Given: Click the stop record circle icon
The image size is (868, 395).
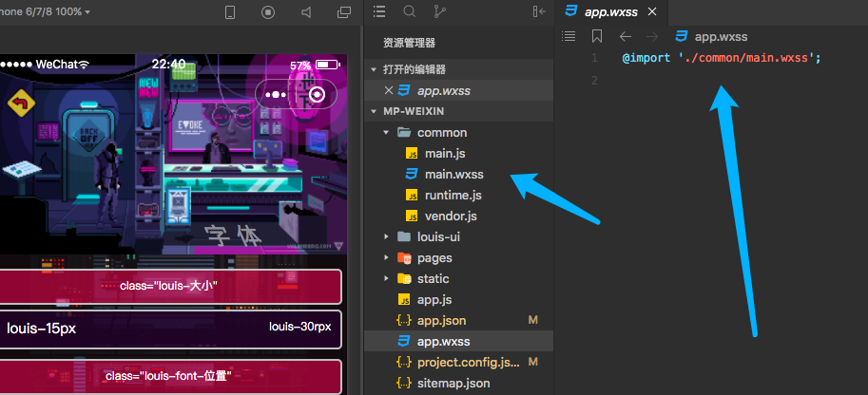Looking at the screenshot, I should (268, 12).
